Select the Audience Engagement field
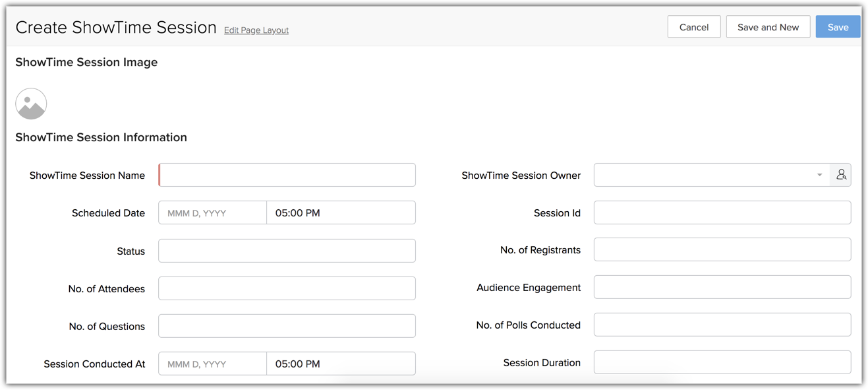 pos(722,287)
